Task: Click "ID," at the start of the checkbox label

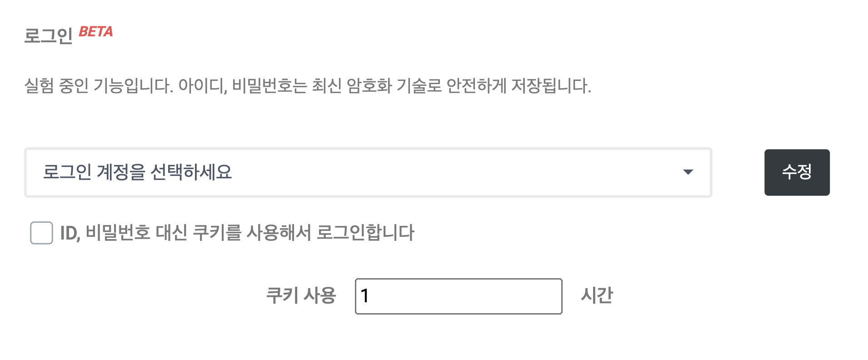Action: coord(70,233)
